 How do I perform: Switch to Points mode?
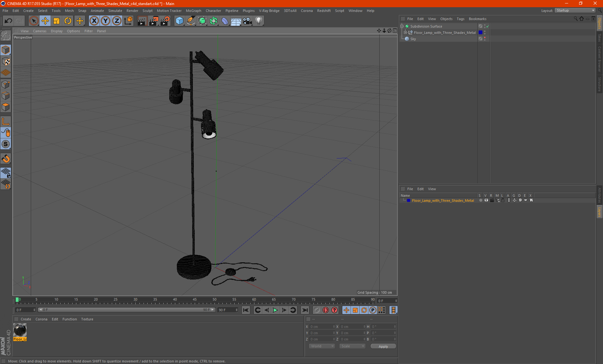(x=6, y=84)
